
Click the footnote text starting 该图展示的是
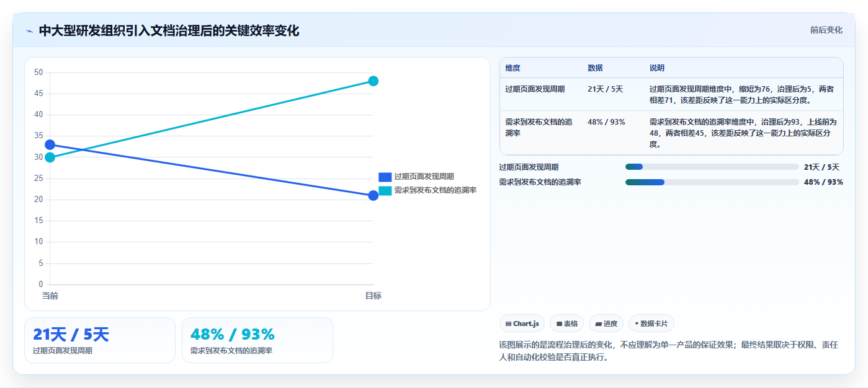pos(669,351)
